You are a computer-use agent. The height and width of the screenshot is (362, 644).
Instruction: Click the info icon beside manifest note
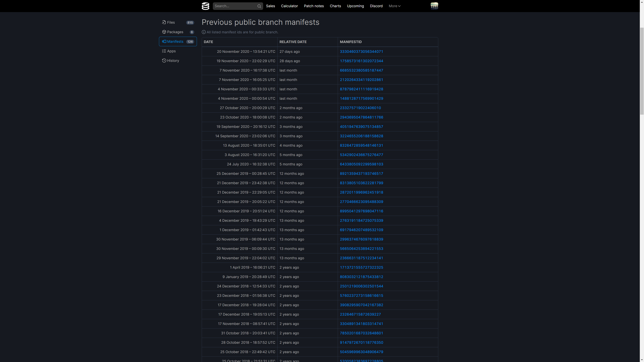click(x=204, y=32)
